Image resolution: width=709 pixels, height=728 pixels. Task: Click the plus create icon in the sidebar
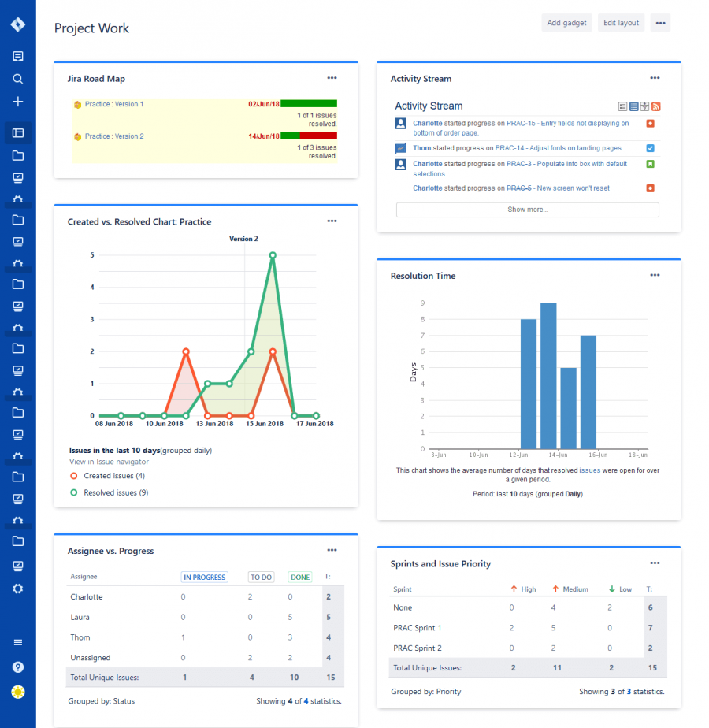[18, 102]
